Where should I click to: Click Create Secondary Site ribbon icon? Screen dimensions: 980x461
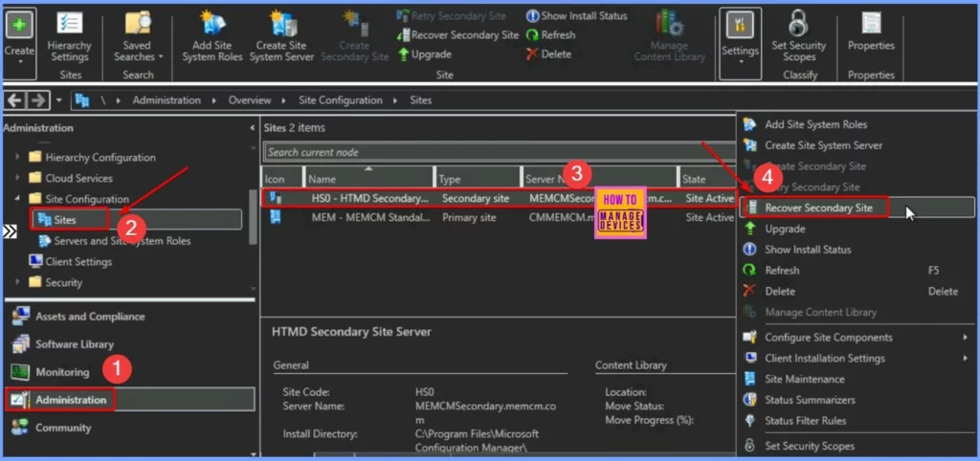(x=354, y=37)
